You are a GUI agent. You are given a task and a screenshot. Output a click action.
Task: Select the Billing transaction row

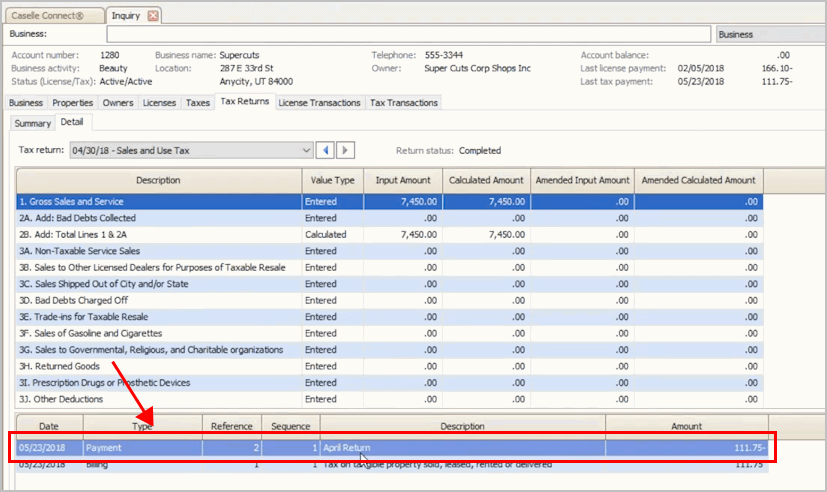tap(390, 465)
